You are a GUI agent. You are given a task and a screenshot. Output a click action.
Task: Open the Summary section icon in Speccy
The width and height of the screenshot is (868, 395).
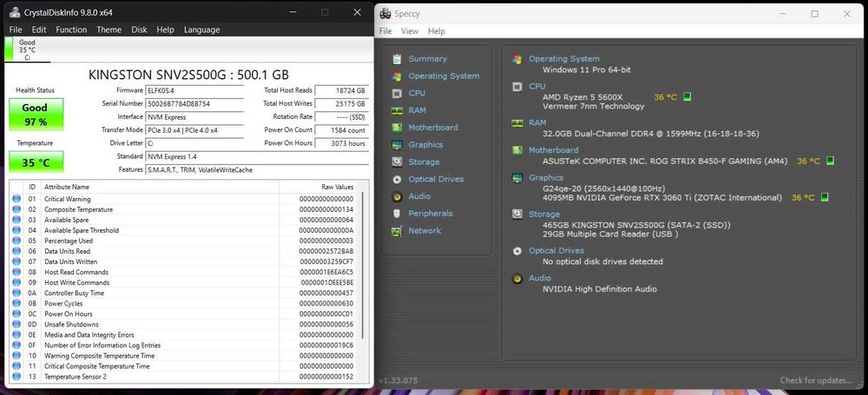click(397, 59)
